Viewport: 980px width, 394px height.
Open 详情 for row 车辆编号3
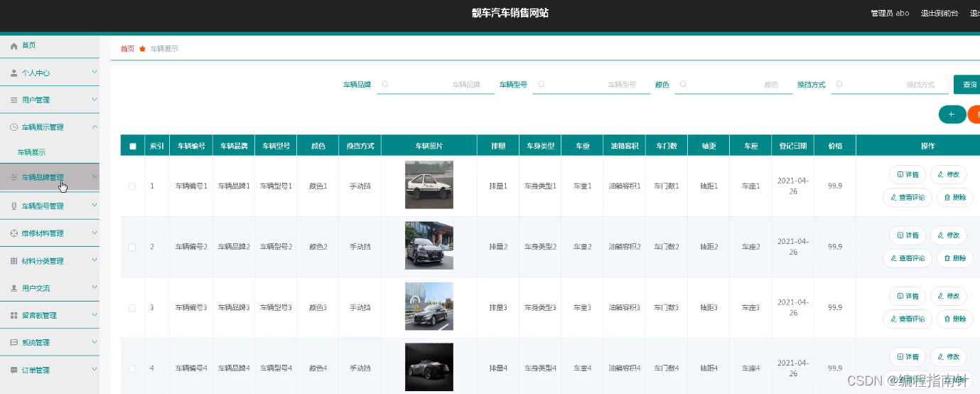[908, 296]
